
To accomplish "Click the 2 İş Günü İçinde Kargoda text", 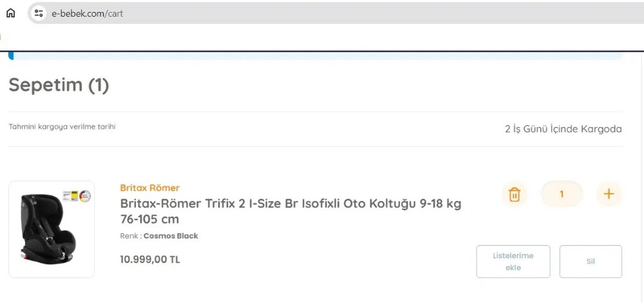I will tap(563, 129).
